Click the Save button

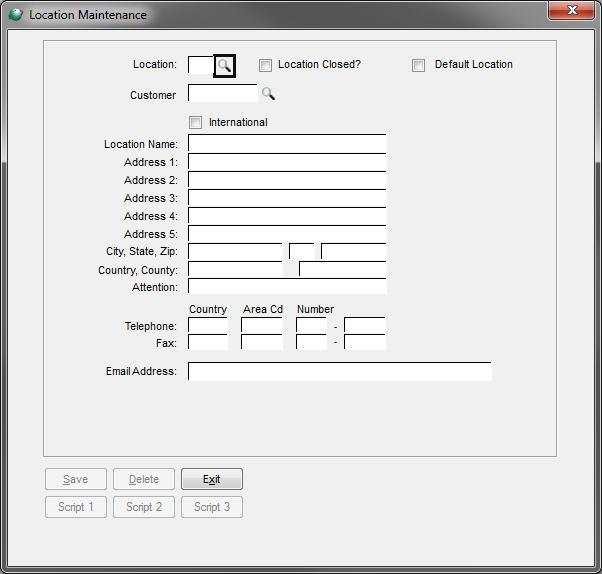(x=76, y=479)
